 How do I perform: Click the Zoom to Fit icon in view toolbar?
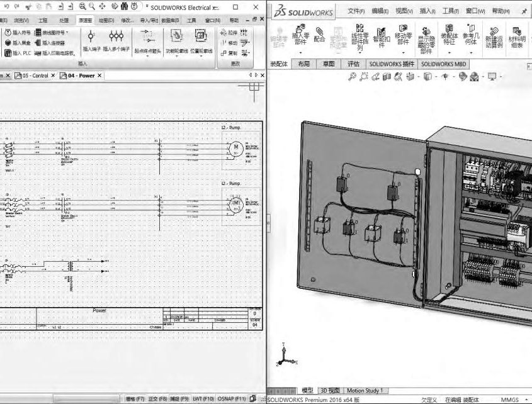click(x=352, y=77)
